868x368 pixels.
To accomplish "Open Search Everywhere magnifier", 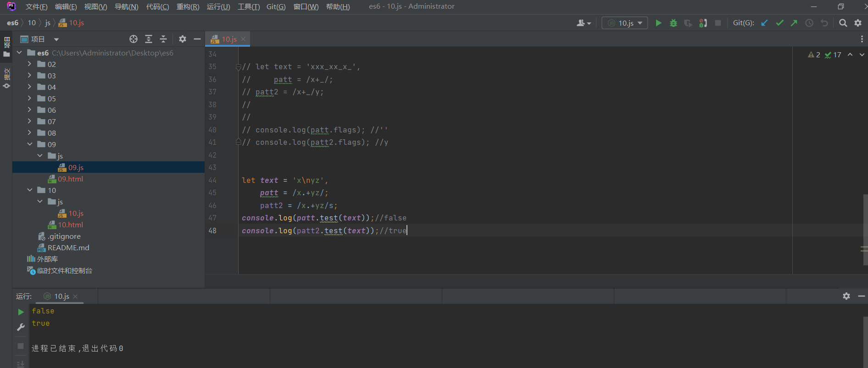I will [843, 23].
